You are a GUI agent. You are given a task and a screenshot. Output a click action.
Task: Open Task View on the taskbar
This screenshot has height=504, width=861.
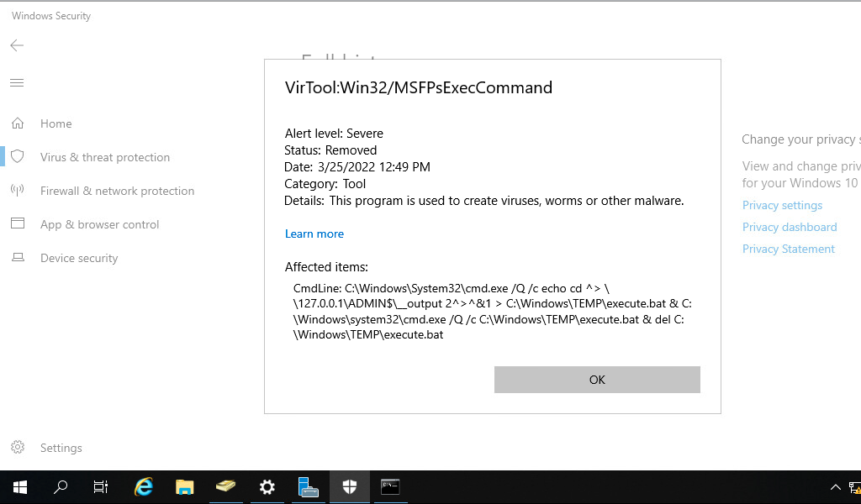[x=101, y=487]
